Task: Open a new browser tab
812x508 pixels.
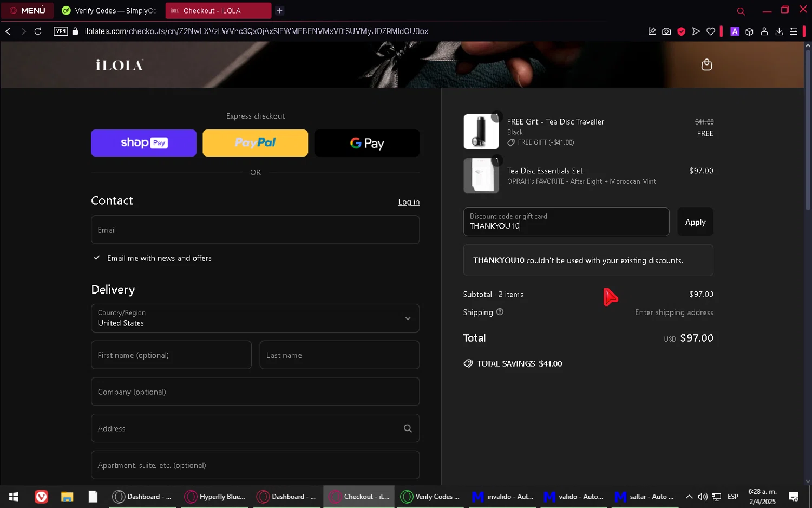Action: [x=280, y=11]
